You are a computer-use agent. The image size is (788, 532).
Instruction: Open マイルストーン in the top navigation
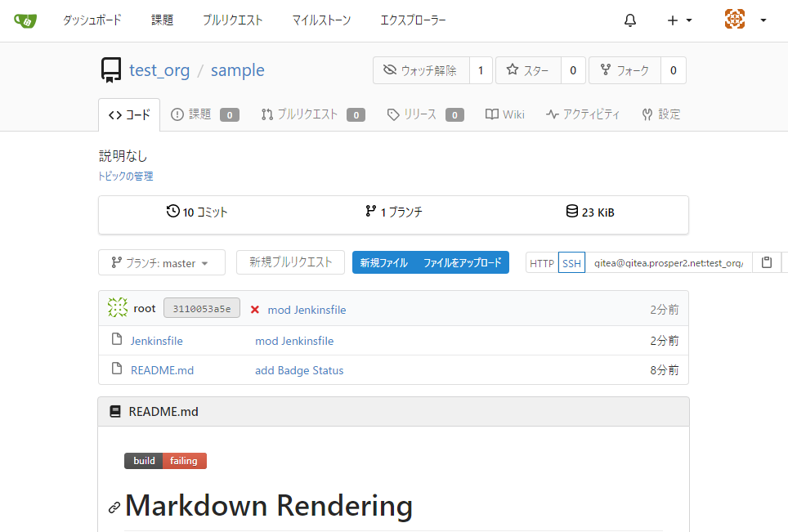click(321, 20)
